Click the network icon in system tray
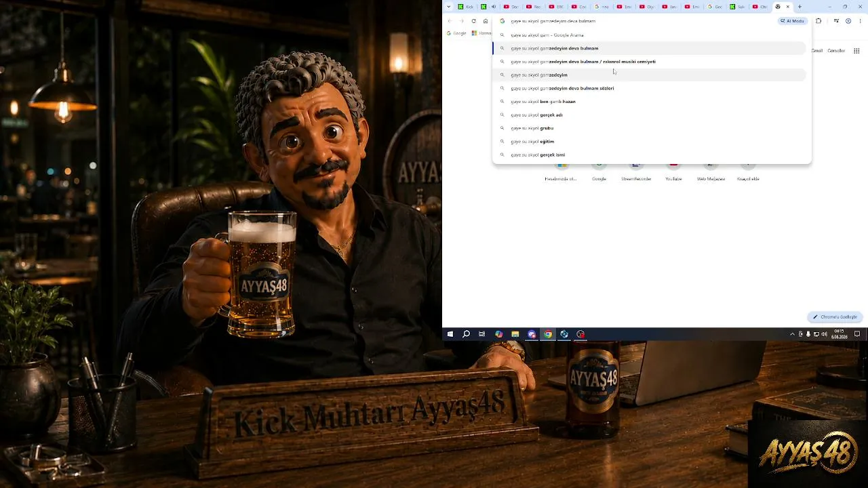This screenshot has width=868, height=488. coord(816,334)
